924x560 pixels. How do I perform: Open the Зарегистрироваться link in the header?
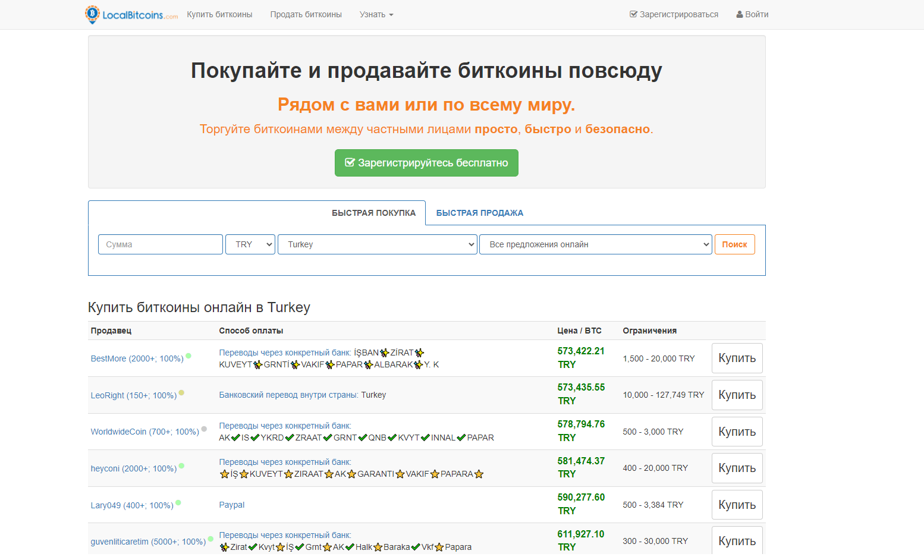[x=674, y=14]
